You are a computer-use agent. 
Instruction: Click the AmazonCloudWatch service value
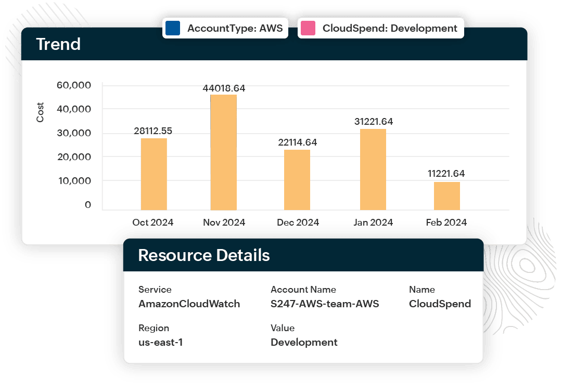pyautogui.click(x=189, y=304)
